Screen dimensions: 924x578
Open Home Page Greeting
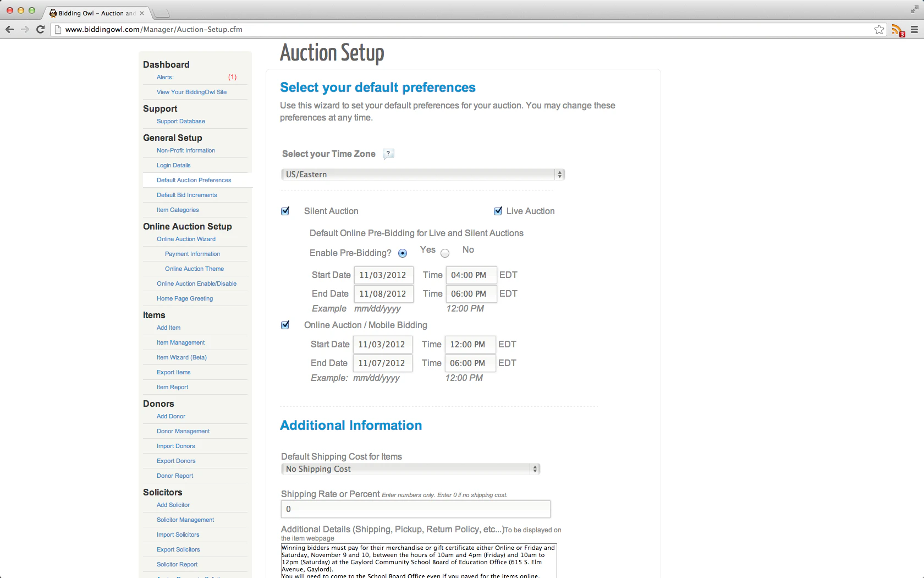[185, 298]
